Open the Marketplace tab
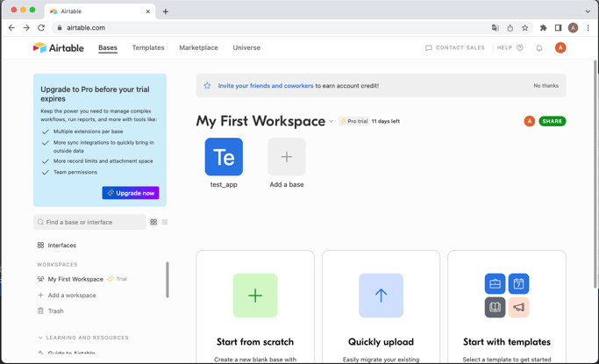Viewport: 599px width, 364px height. pyautogui.click(x=199, y=47)
